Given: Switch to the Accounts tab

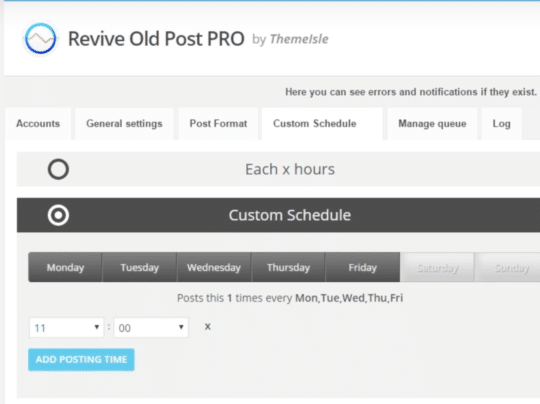Looking at the screenshot, I should [38, 124].
